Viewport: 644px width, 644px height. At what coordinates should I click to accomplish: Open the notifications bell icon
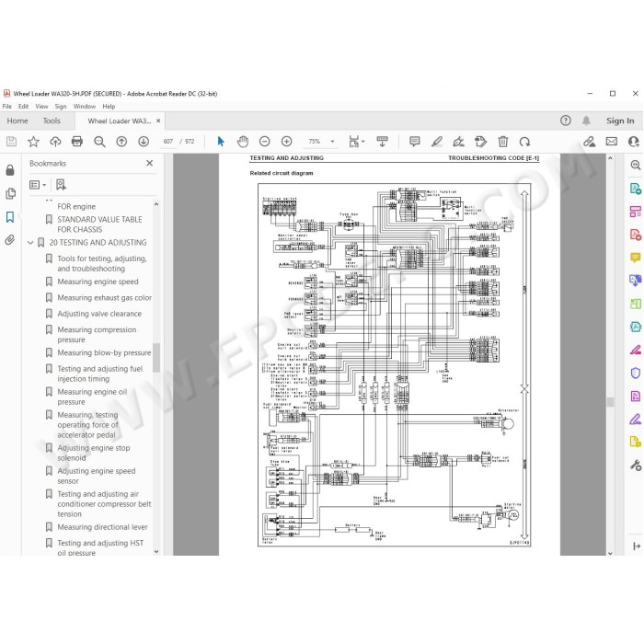[x=586, y=121]
